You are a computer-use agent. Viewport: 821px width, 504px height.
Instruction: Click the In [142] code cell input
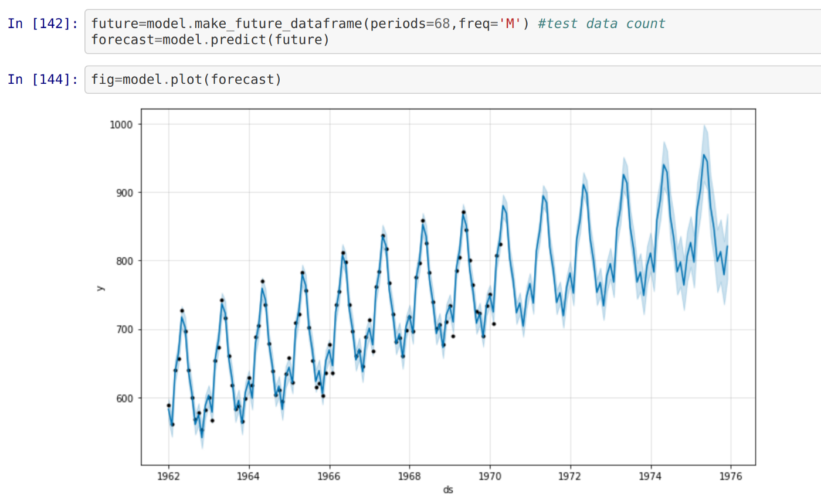pyautogui.click(x=453, y=32)
